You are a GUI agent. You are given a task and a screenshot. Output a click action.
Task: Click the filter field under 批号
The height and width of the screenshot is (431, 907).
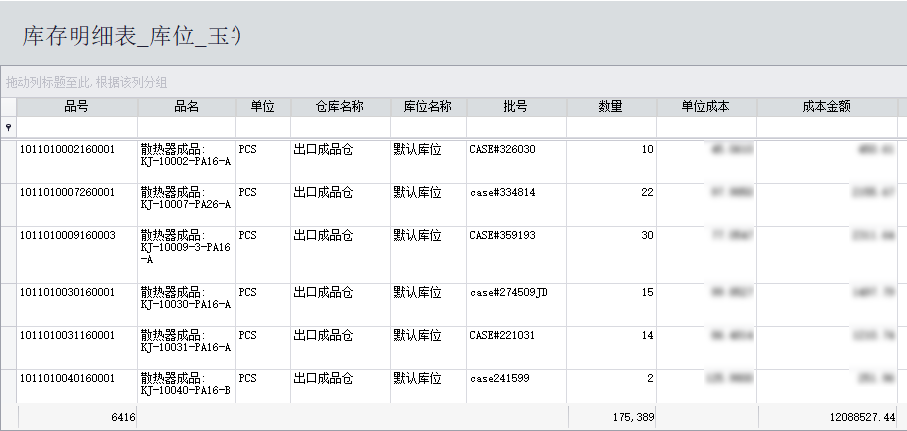click(x=516, y=127)
